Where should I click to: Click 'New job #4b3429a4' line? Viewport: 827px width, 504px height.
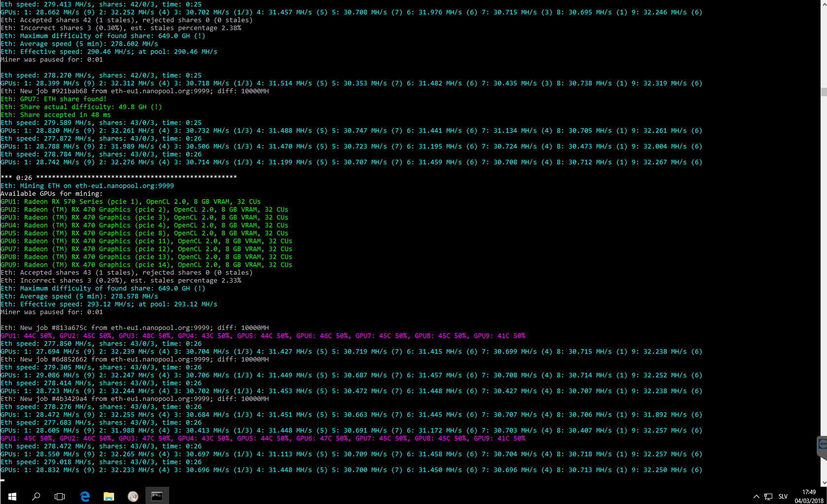[x=135, y=399]
